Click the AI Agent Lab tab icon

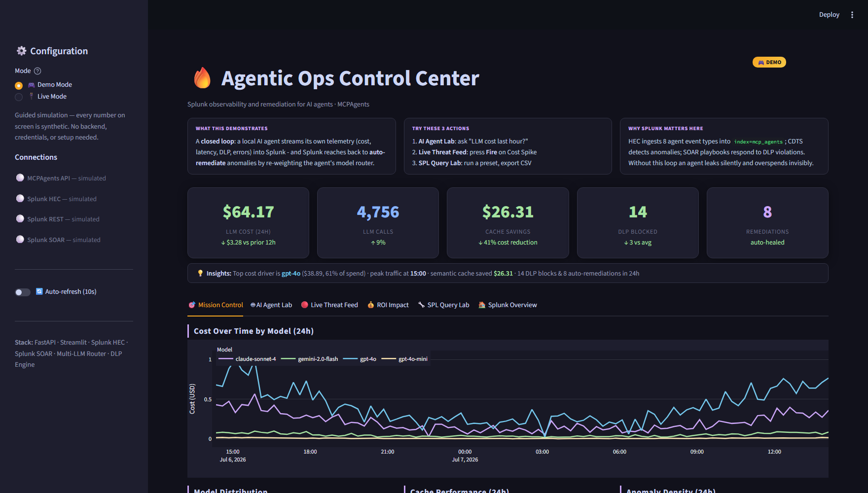[253, 305]
